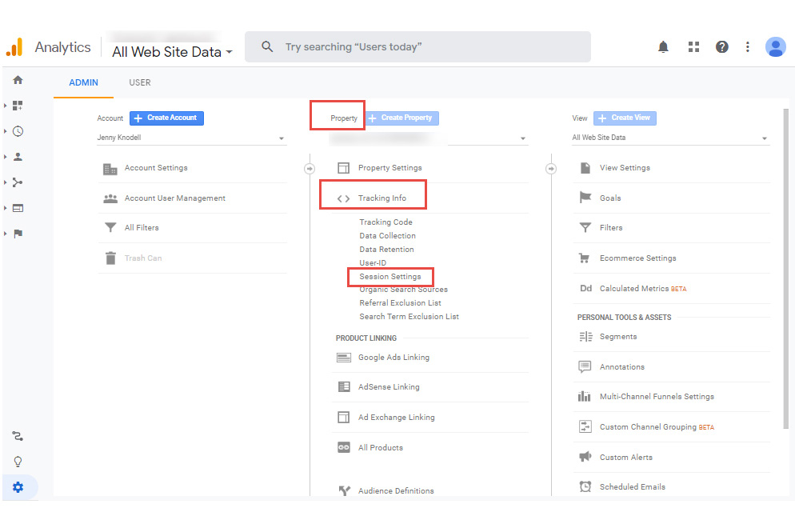Open Audience person icon in sidebar

[18, 157]
